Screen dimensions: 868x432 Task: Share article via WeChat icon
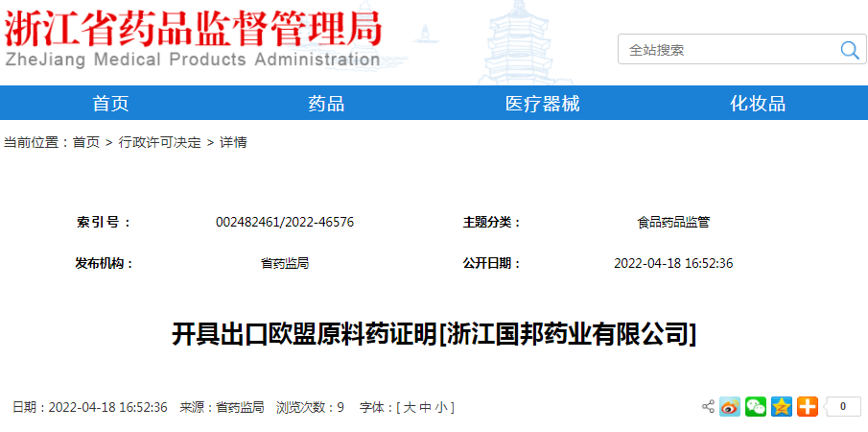coord(756,407)
